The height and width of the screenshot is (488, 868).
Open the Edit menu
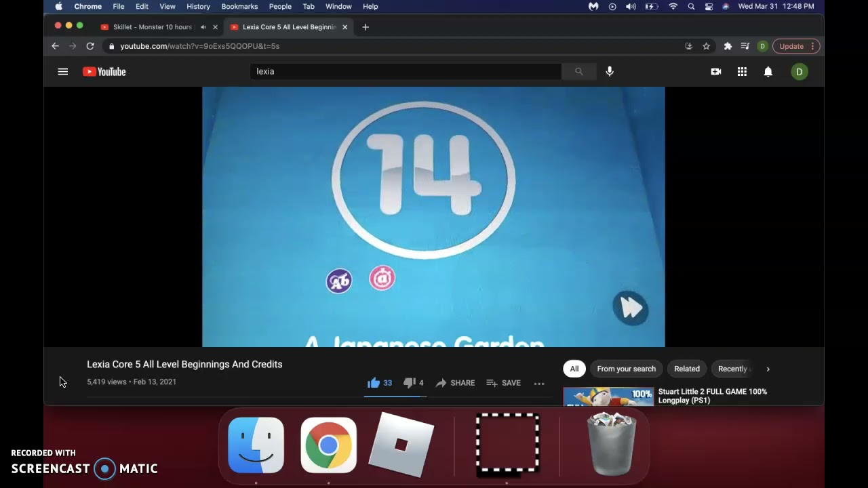pos(142,7)
